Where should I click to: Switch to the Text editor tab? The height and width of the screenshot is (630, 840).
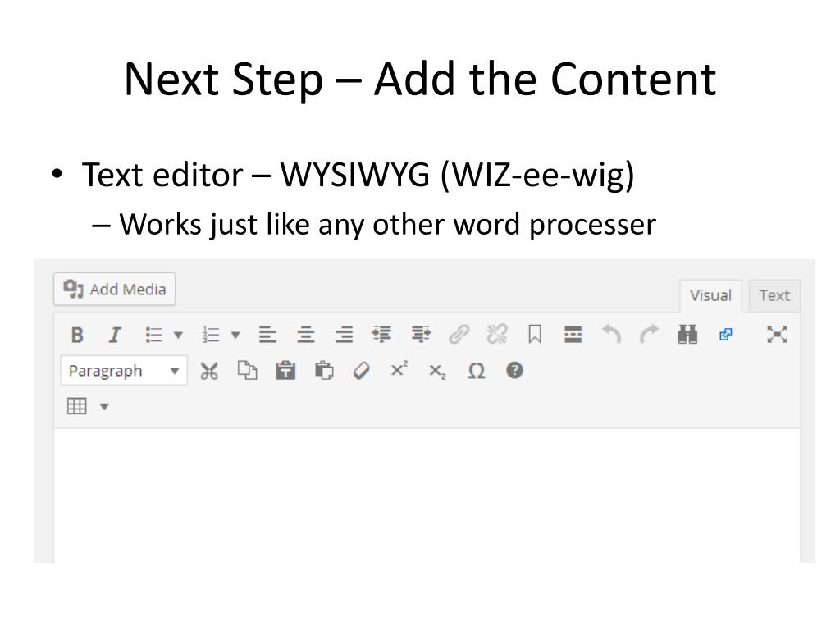(774, 295)
